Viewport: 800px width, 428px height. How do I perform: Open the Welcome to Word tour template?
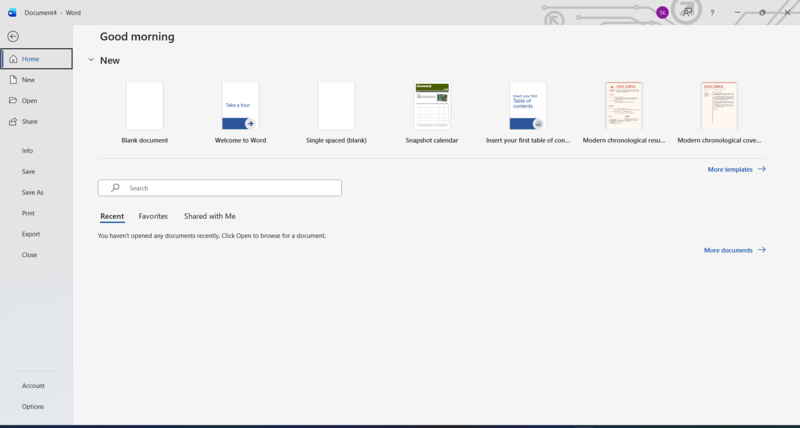point(240,106)
